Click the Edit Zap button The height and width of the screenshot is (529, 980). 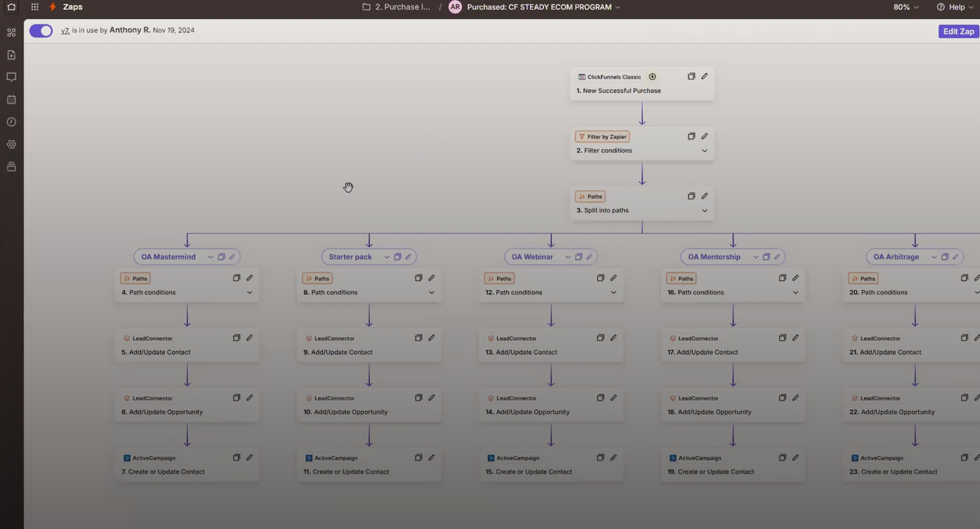(x=958, y=32)
